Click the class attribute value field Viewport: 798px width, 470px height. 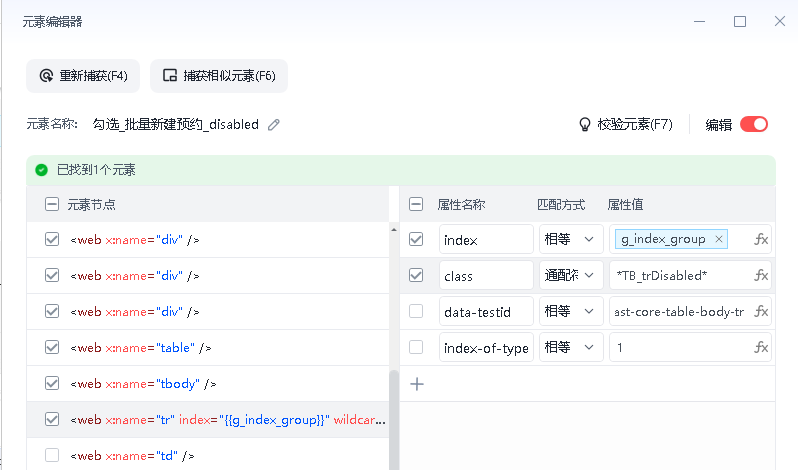pyautogui.click(x=678, y=275)
